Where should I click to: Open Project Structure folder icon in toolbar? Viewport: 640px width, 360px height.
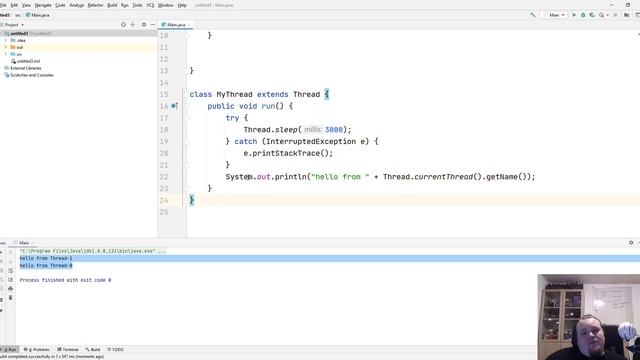tap(627, 15)
